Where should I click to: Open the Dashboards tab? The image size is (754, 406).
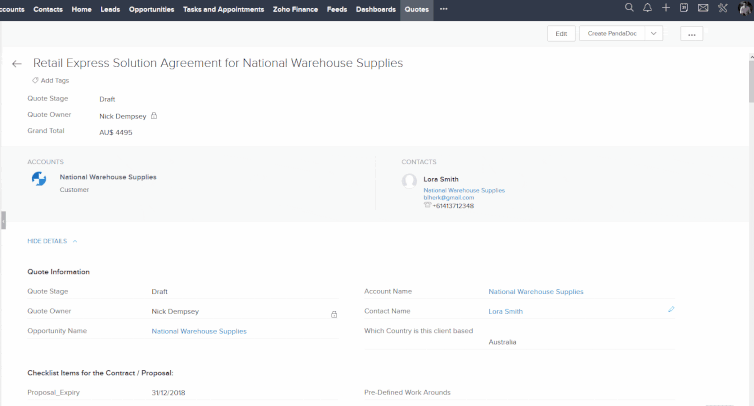click(376, 9)
